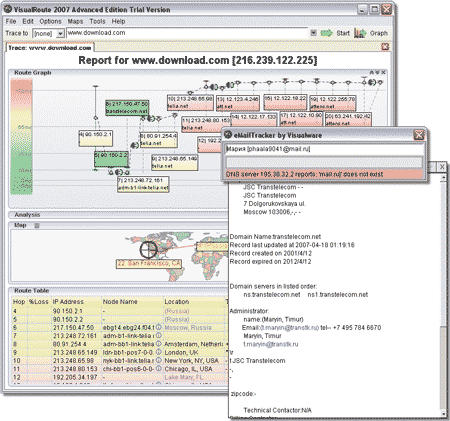This screenshot has height=421, width=450.
Task: Open the Trace to [none] dropdown
Action: 60,33
